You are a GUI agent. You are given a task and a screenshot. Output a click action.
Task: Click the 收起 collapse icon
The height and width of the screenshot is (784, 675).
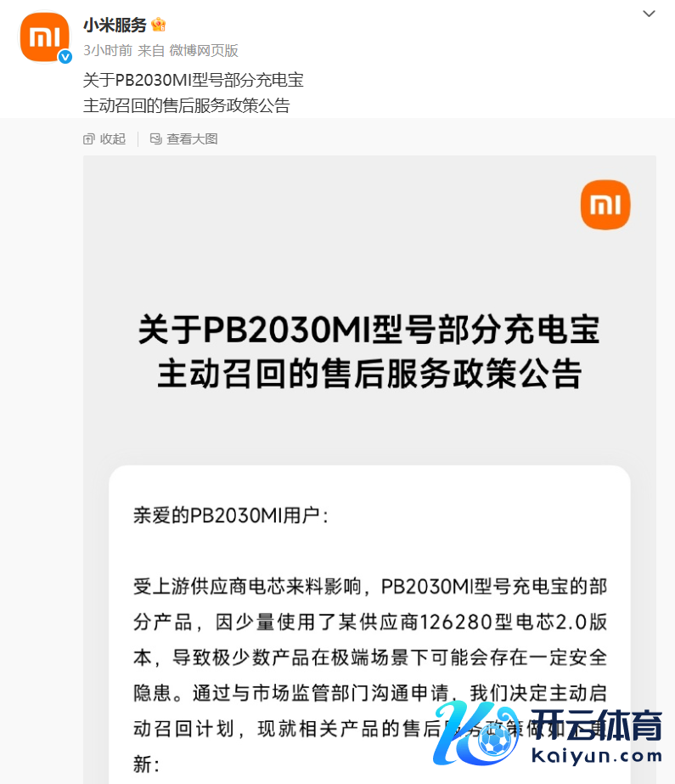point(88,139)
